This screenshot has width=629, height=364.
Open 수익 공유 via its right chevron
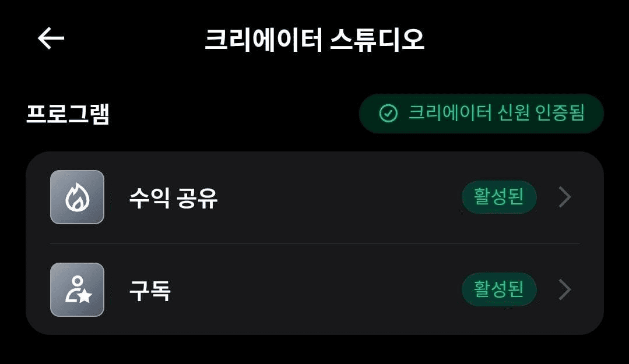[565, 197]
